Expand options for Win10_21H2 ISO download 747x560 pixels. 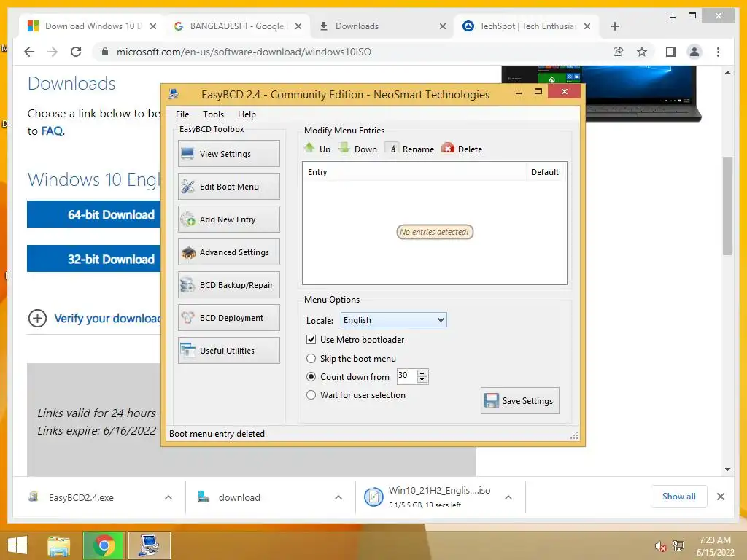coord(508,497)
